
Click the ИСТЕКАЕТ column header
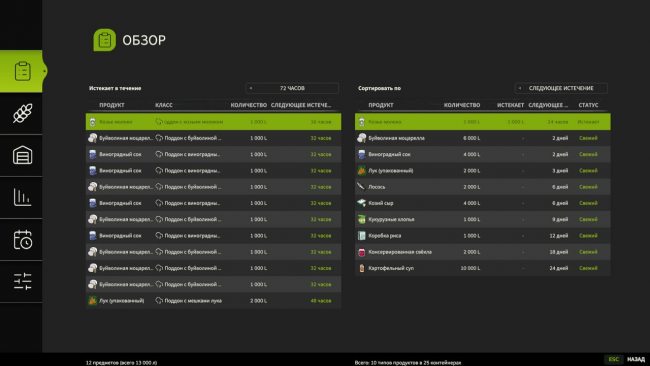pos(510,105)
